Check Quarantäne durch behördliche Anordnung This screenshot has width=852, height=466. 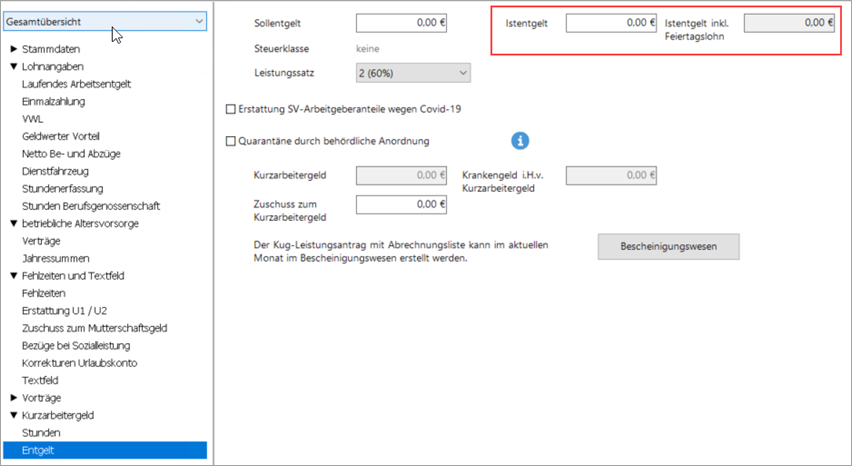(x=230, y=141)
